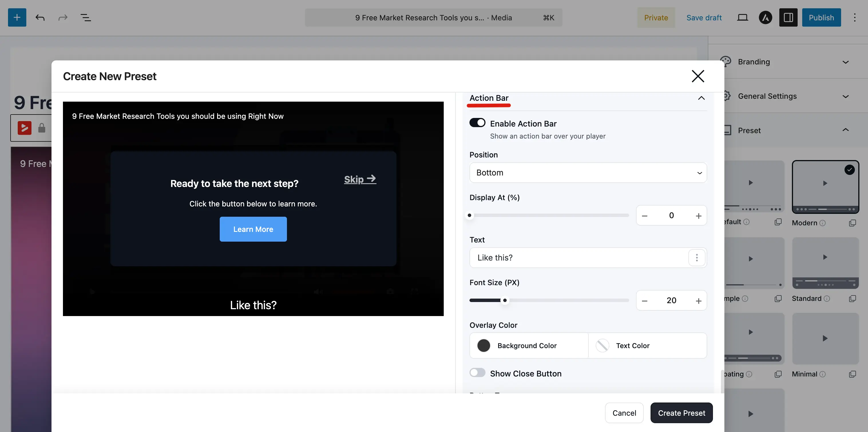This screenshot has width=868, height=432.
Task: Open the Position dropdown set to Bottom
Action: (588, 173)
